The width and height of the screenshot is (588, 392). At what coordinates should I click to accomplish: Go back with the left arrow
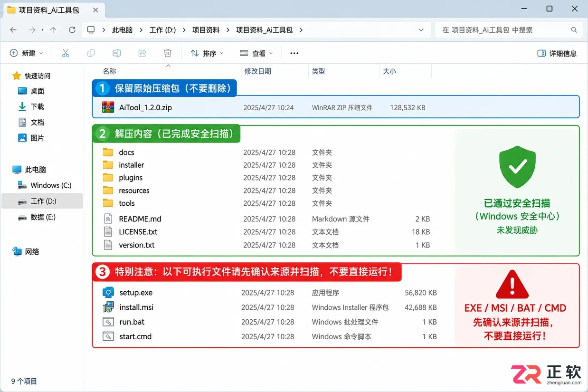tap(13, 30)
